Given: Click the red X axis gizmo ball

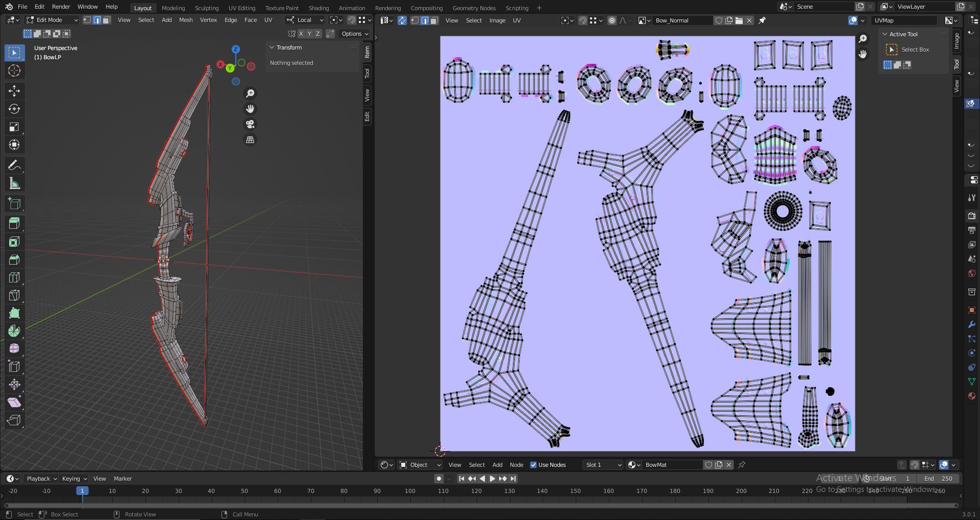Looking at the screenshot, I should [220, 64].
